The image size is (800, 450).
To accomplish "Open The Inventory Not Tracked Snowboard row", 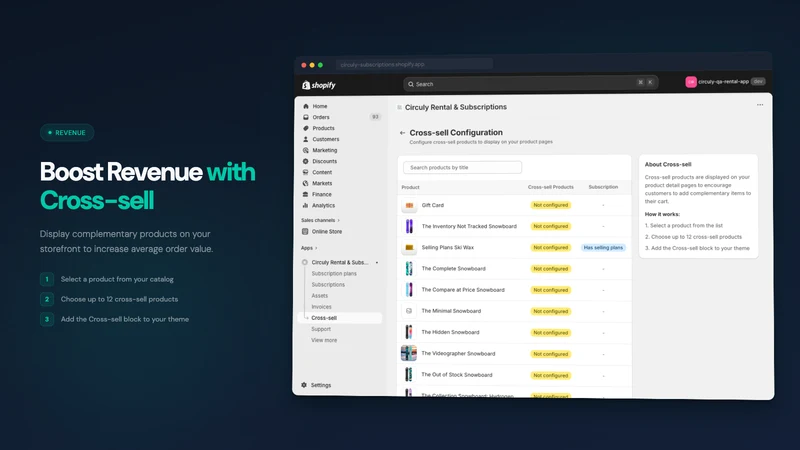I will click(x=514, y=226).
